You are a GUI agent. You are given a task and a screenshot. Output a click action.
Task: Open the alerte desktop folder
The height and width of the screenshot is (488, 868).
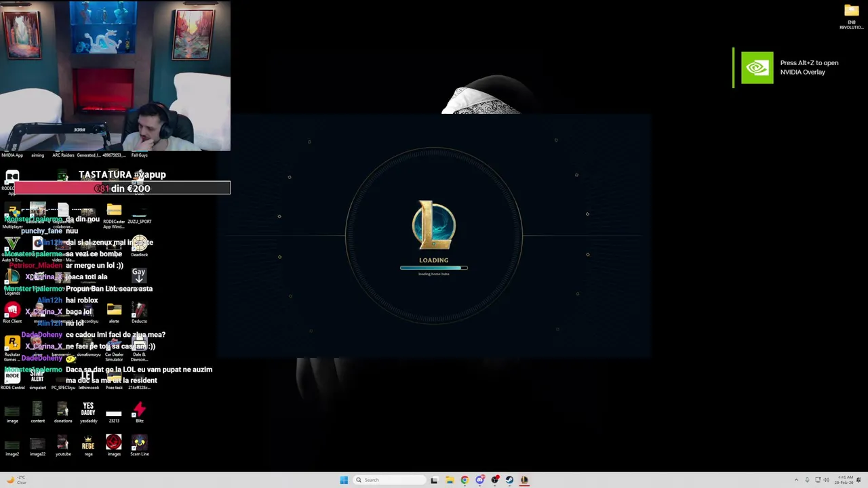(x=114, y=312)
